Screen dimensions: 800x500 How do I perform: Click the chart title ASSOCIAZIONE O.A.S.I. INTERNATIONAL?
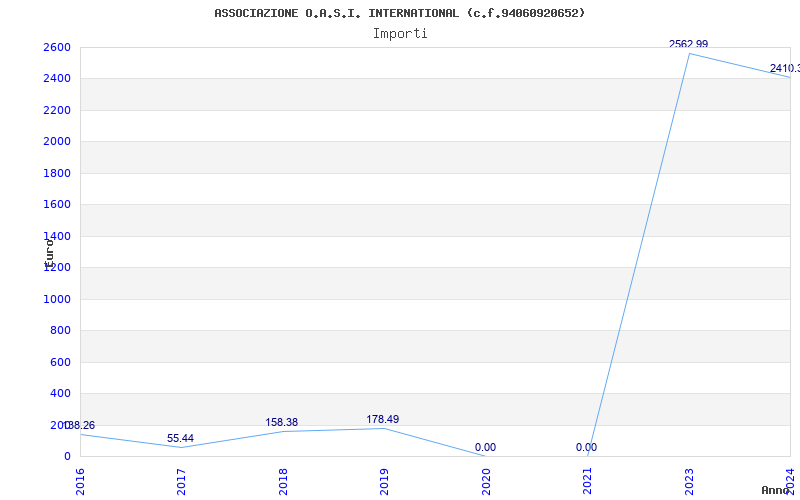399,13
